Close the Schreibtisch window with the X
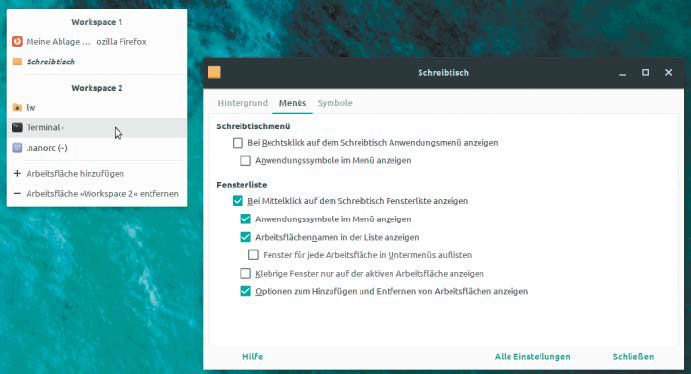Viewport: 691px width, 374px height. (x=669, y=73)
